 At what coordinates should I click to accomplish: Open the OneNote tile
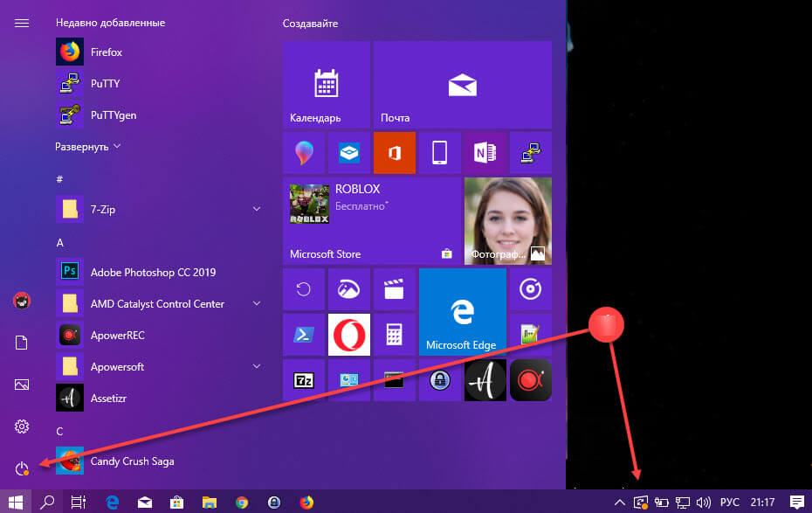click(x=485, y=153)
